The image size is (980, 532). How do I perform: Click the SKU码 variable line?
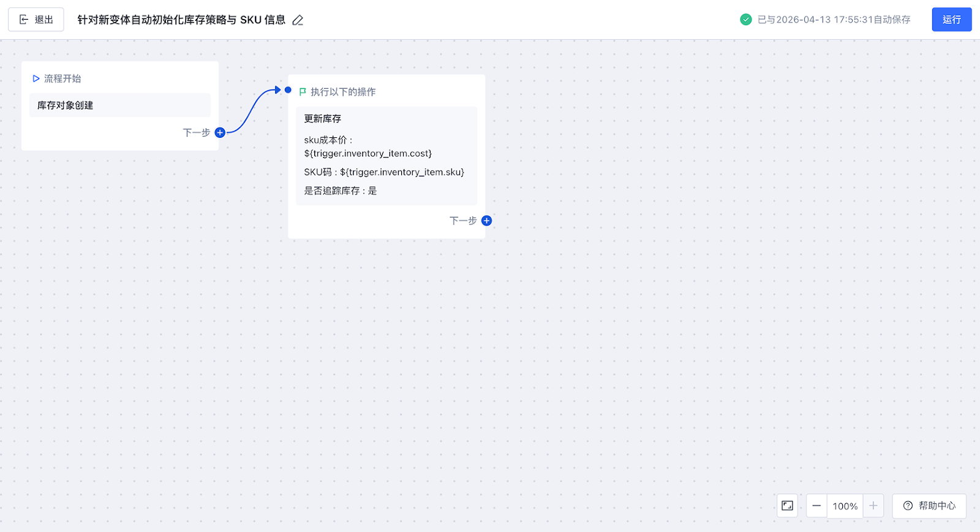pyautogui.click(x=384, y=172)
